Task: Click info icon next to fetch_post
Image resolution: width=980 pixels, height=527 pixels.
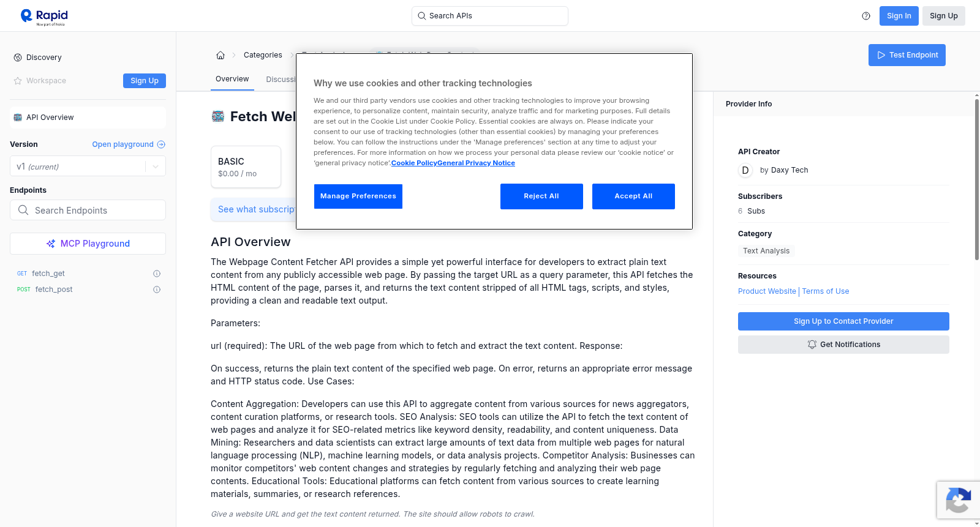Action: [157, 290]
